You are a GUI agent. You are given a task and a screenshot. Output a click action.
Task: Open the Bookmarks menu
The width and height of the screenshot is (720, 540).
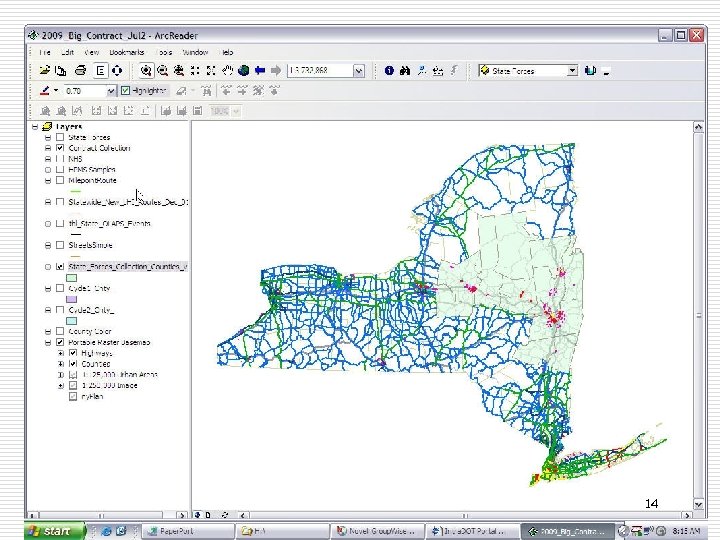(127, 52)
